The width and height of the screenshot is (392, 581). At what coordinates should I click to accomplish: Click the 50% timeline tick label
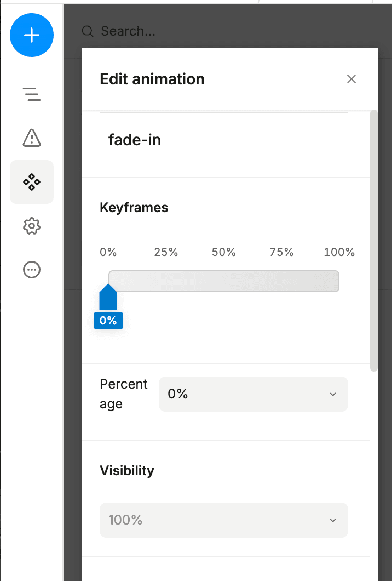(x=224, y=252)
